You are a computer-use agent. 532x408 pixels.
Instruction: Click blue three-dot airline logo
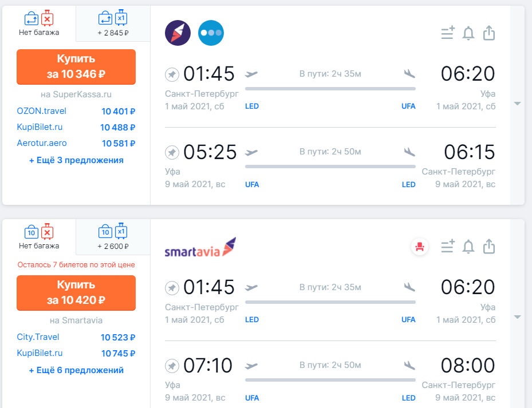(211, 33)
